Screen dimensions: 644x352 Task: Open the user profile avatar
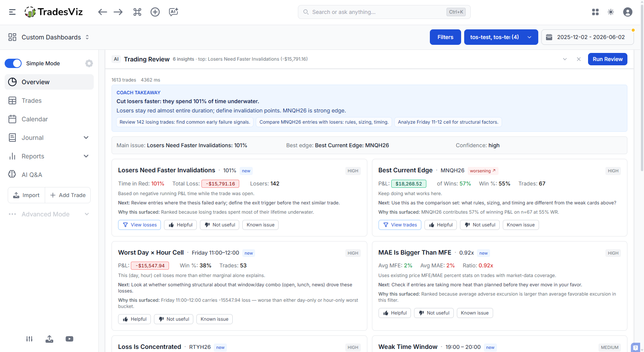point(628,12)
